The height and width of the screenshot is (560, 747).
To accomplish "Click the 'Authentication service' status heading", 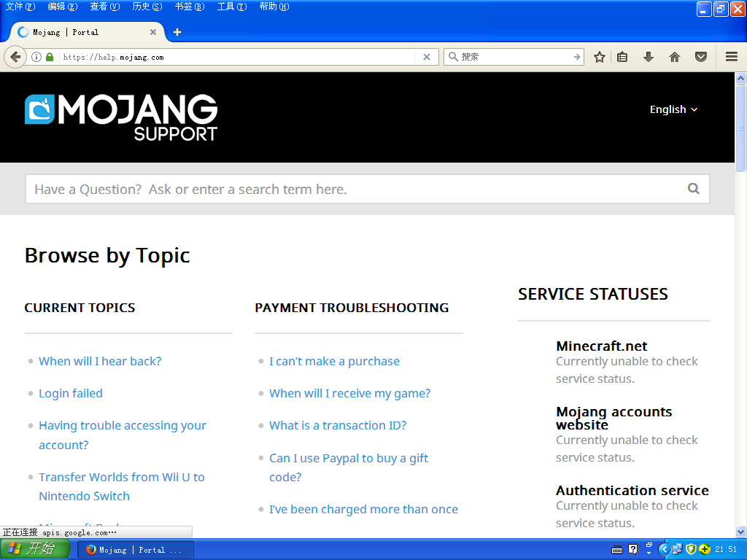I will coord(632,491).
